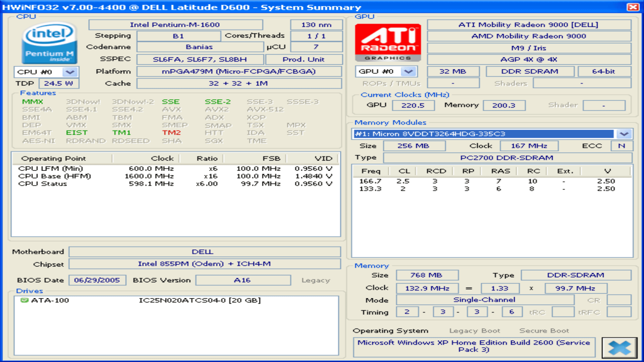The image size is (644, 362).
Task: Click the 32 MB GPU memory field
Action: (x=453, y=71)
